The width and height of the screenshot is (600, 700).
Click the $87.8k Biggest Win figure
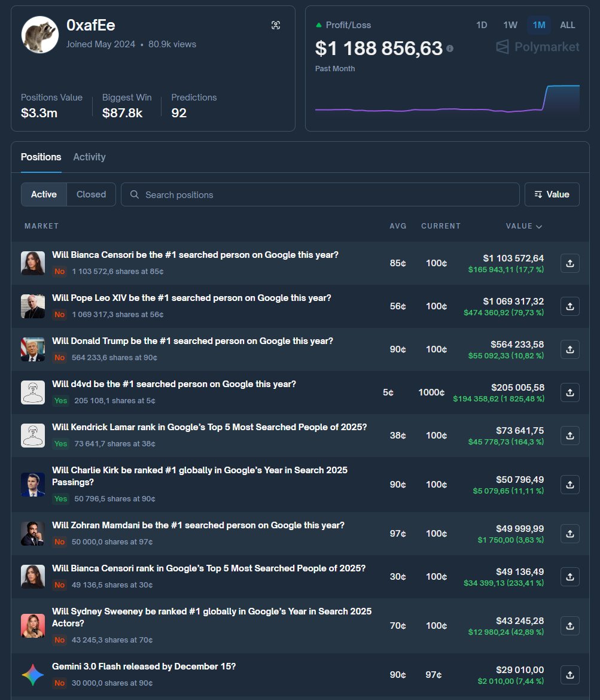coord(122,113)
